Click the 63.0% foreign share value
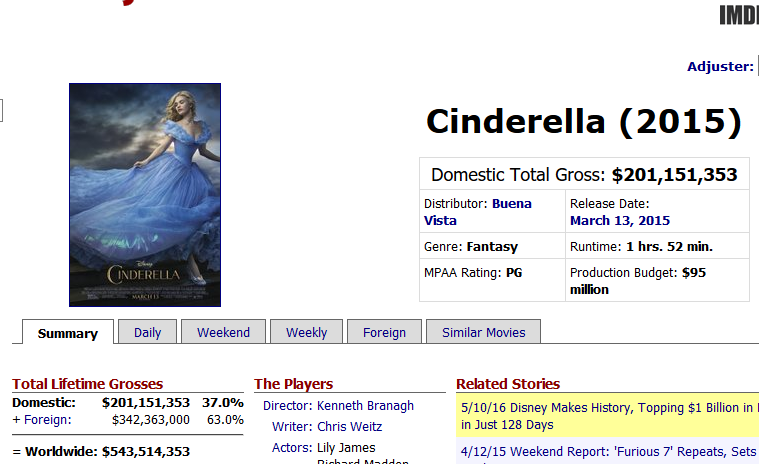The height and width of the screenshot is (464, 759). (225, 419)
